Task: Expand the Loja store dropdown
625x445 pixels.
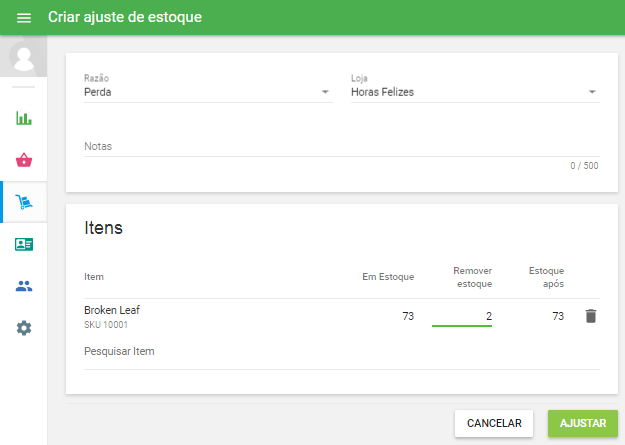Action: click(x=474, y=92)
